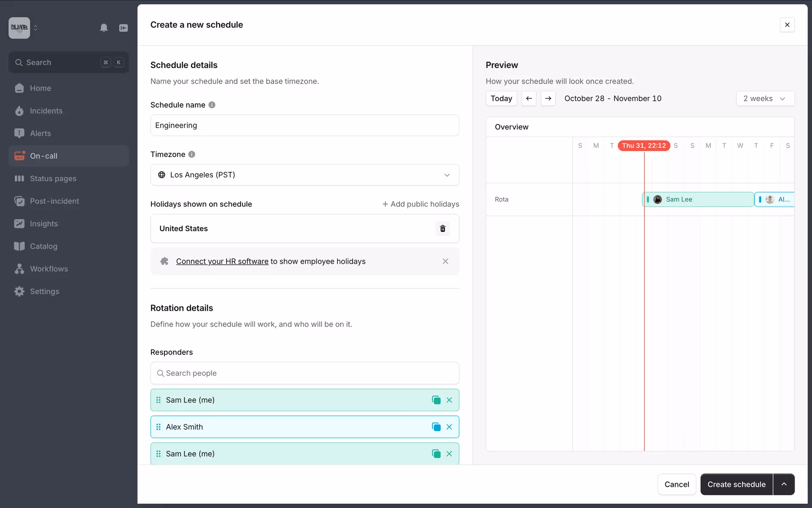Image resolution: width=812 pixels, height=508 pixels.
Task: Open the Los Angeles timezone dropdown
Action: (x=304, y=175)
